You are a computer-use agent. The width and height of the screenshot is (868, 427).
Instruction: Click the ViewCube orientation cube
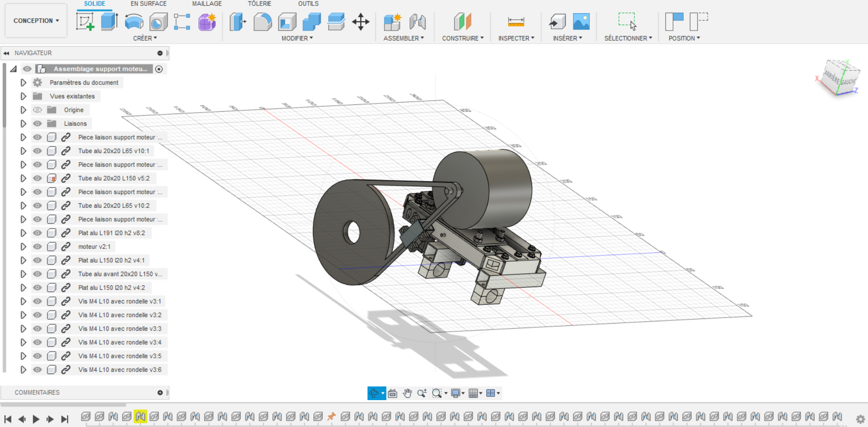[x=840, y=78]
